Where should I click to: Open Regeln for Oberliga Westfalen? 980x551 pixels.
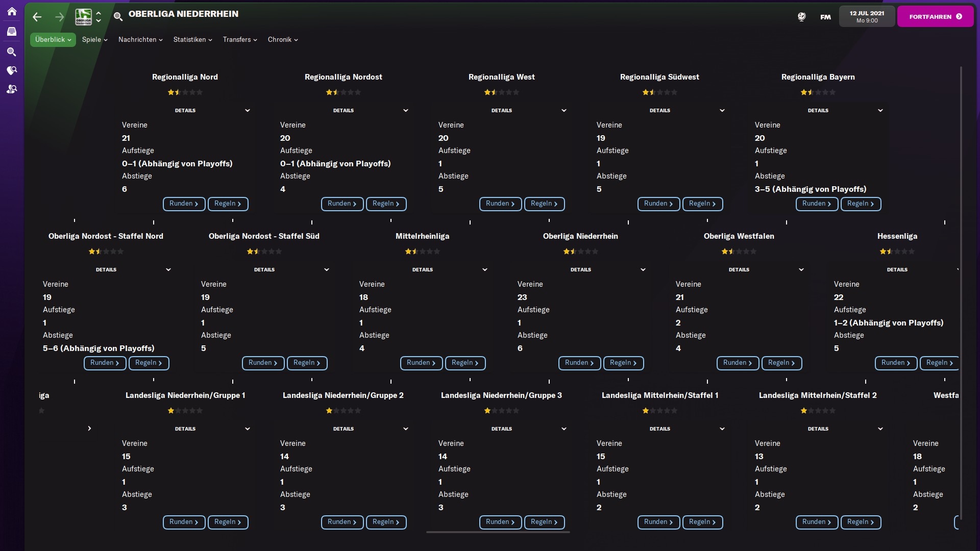click(781, 363)
